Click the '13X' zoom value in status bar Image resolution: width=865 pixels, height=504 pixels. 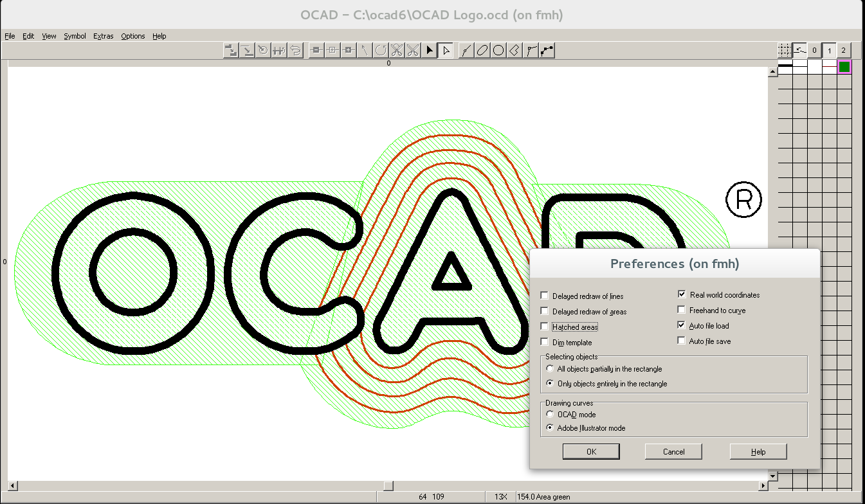click(x=501, y=497)
